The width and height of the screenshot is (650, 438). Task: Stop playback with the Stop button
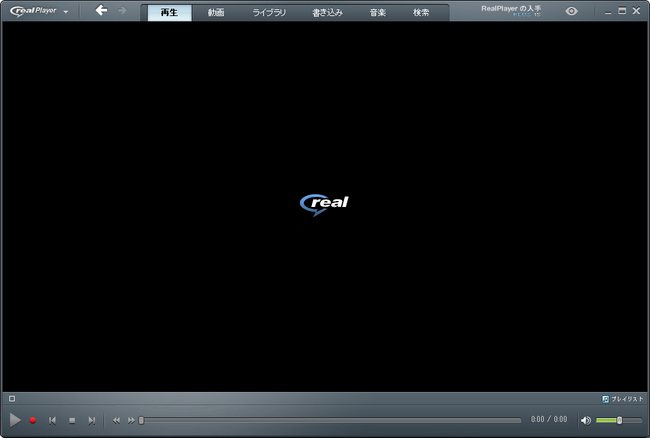72,421
